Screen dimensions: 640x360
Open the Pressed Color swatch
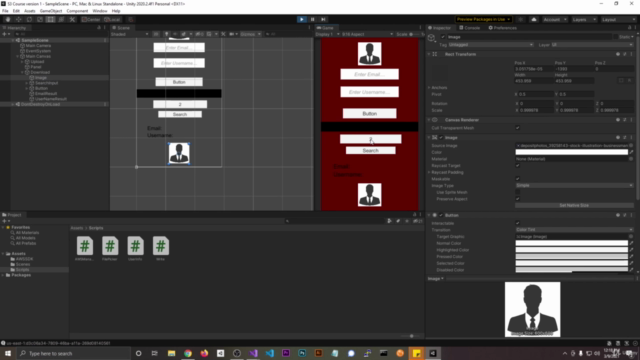click(571, 257)
